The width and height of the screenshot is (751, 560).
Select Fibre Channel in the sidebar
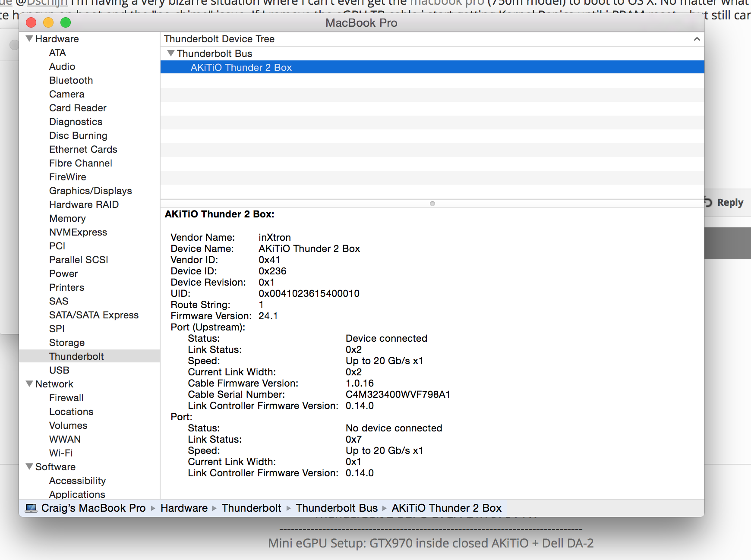coord(81,163)
